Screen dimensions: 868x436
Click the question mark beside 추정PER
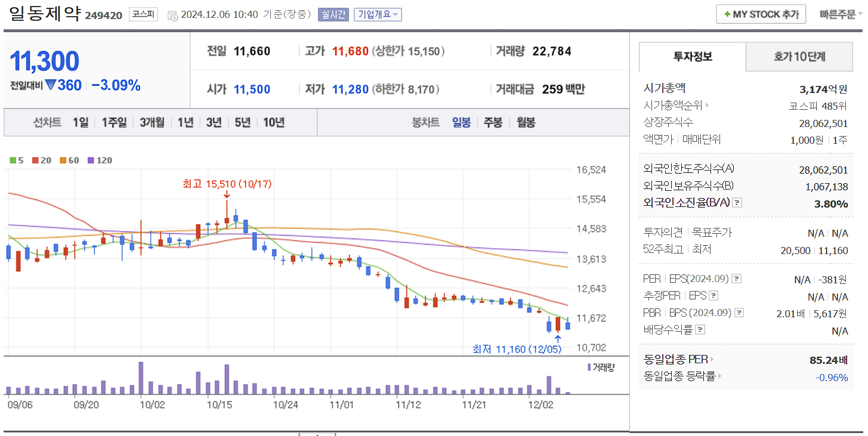pyautogui.click(x=713, y=296)
